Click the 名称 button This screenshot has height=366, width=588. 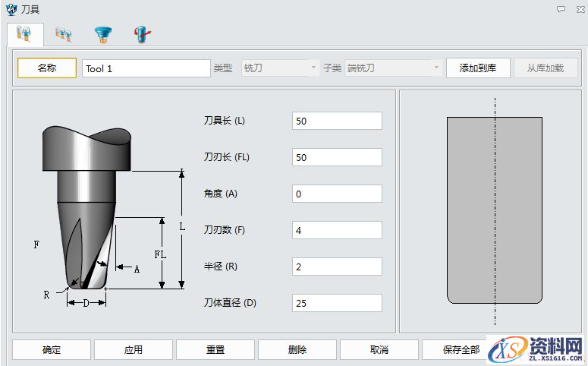[x=47, y=68]
